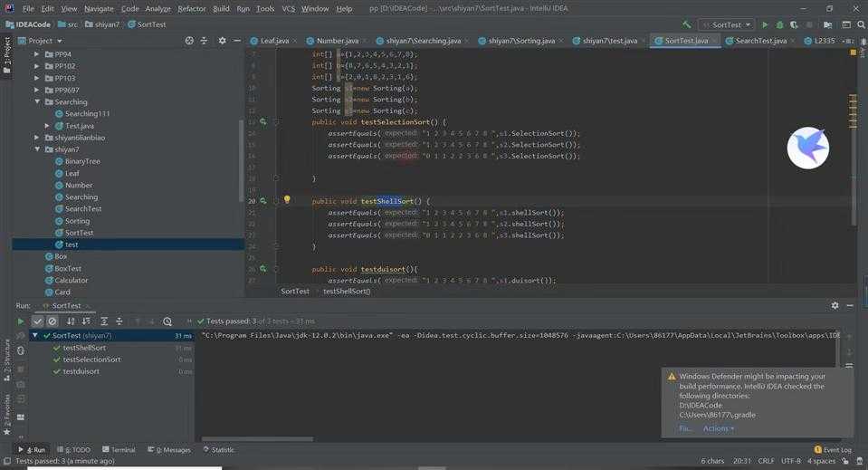Collapse all test results icon
868x470 pixels.
[x=119, y=321]
